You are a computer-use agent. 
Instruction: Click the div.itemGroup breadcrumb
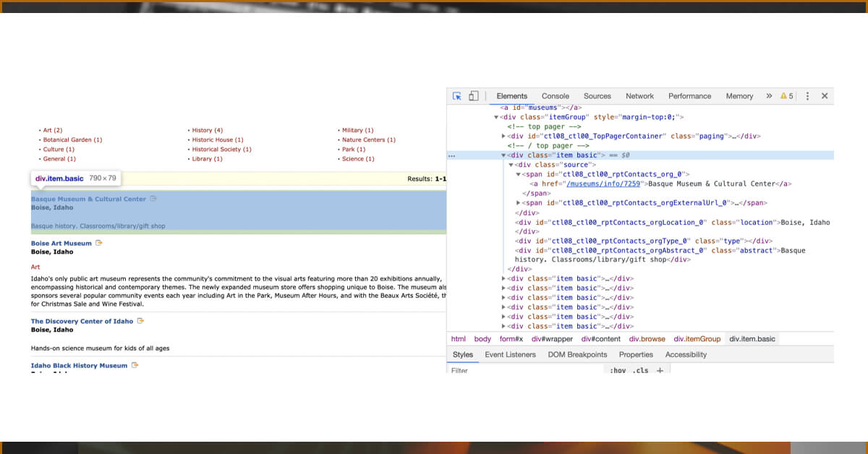pyautogui.click(x=697, y=339)
